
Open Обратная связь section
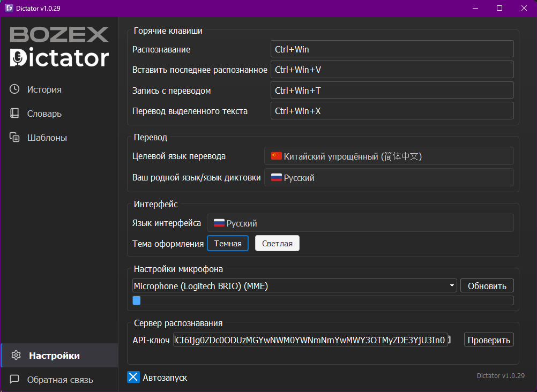click(59, 379)
